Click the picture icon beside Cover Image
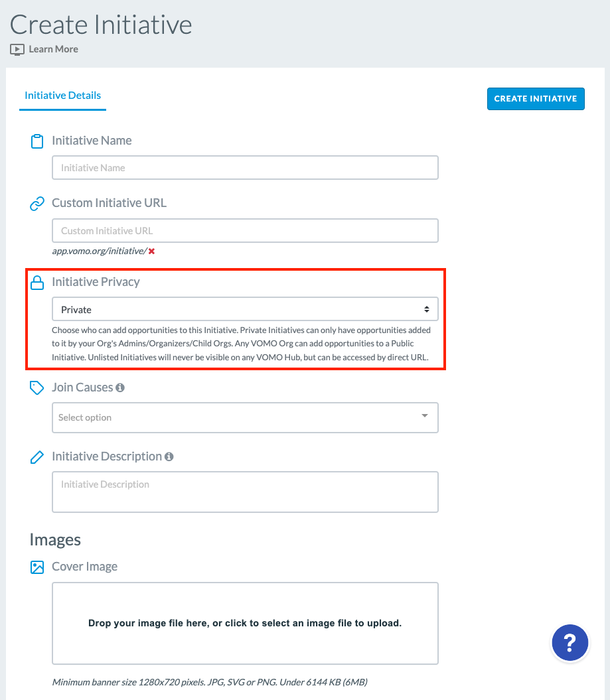610x700 pixels. click(x=37, y=567)
